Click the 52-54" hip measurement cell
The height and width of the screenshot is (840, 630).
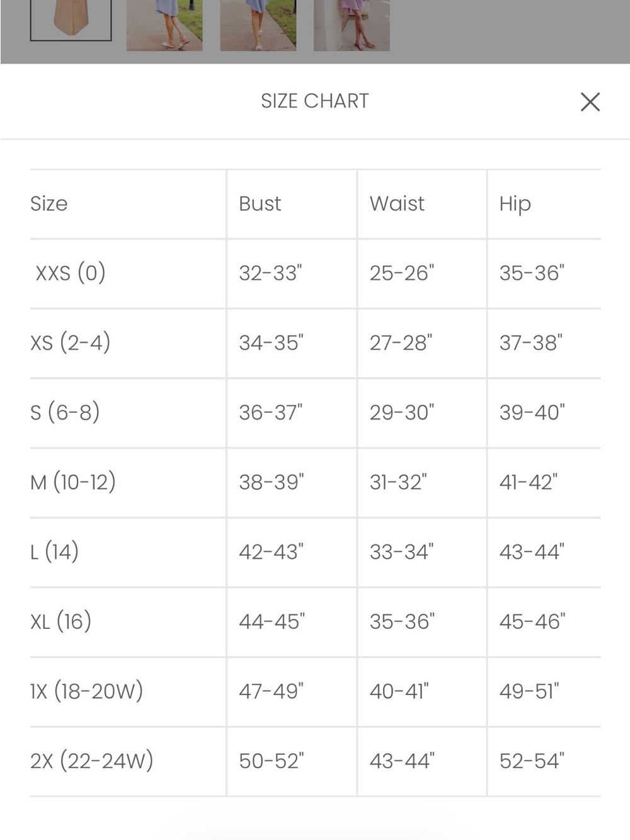tap(532, 761)
